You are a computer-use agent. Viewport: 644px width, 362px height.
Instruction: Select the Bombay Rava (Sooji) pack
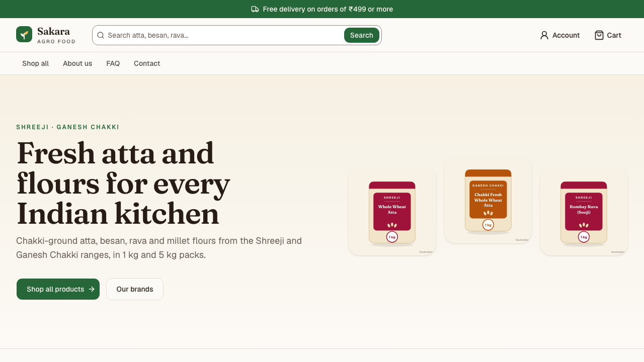click(x=584, y=212)
